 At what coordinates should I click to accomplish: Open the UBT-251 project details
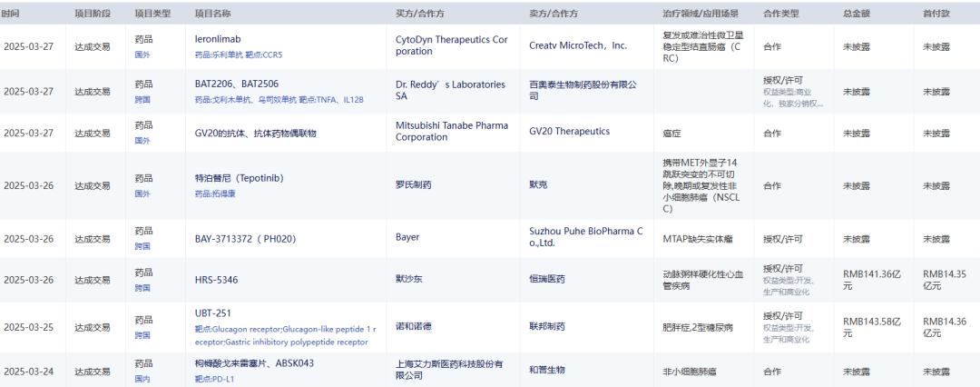point(213,313)
